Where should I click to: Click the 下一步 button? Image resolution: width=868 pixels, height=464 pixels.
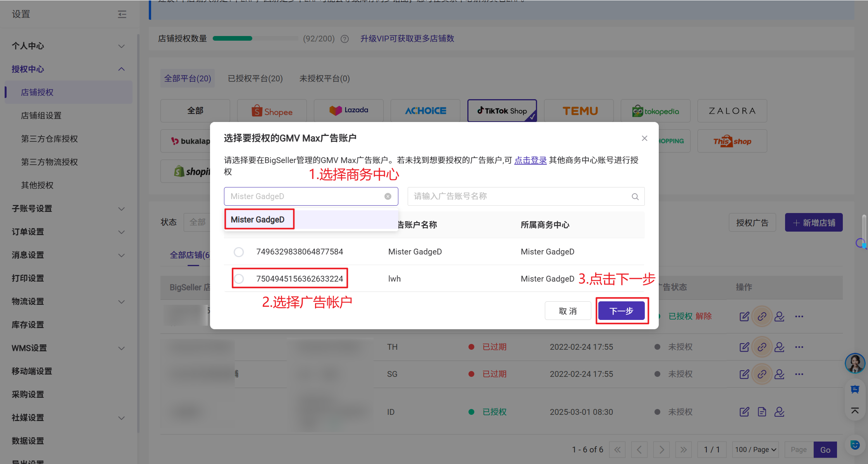point(622,311)
